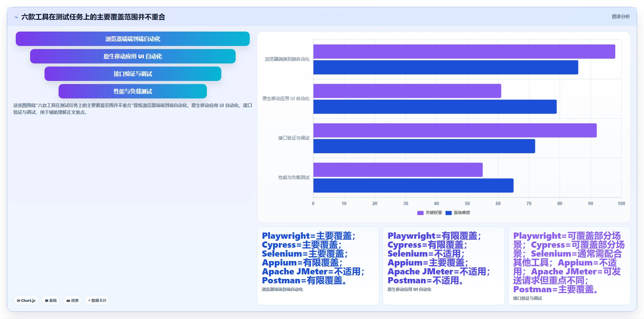The height and width of the screenshot is (319, 644).
Task: Toggle the 落地难度 legend color swatch
Action: 448,213
